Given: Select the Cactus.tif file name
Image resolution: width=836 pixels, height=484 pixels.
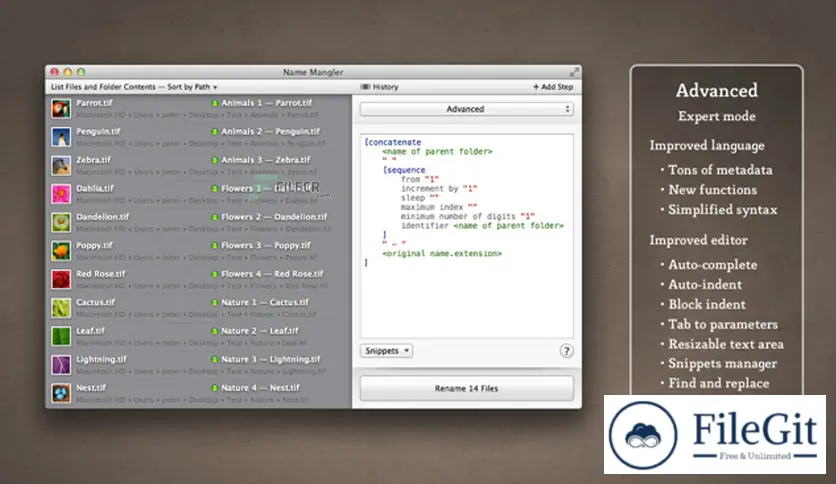Looking at the screenshot, I should coord(95,302).
